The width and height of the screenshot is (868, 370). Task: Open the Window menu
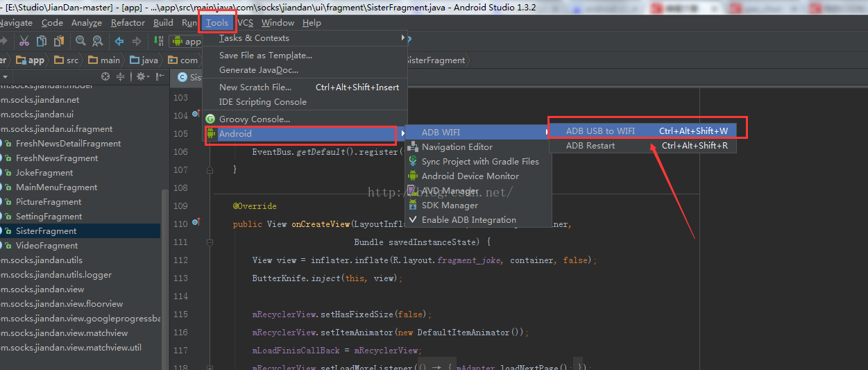278,23
